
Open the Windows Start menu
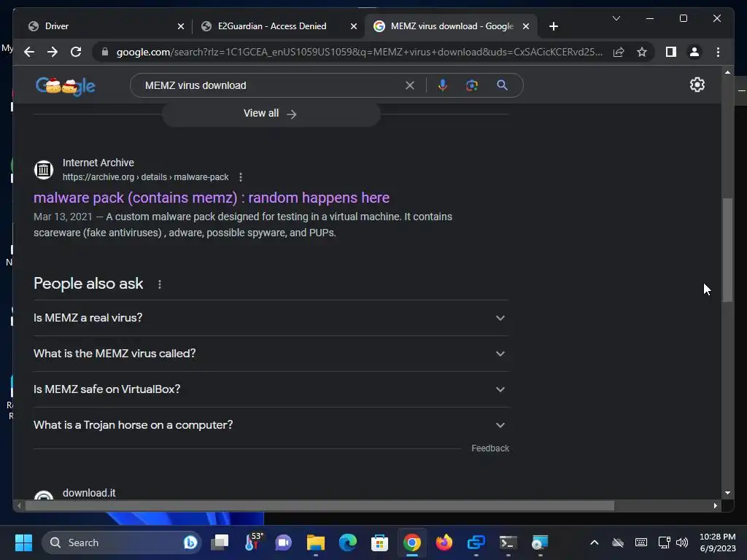tap(23, 542)
